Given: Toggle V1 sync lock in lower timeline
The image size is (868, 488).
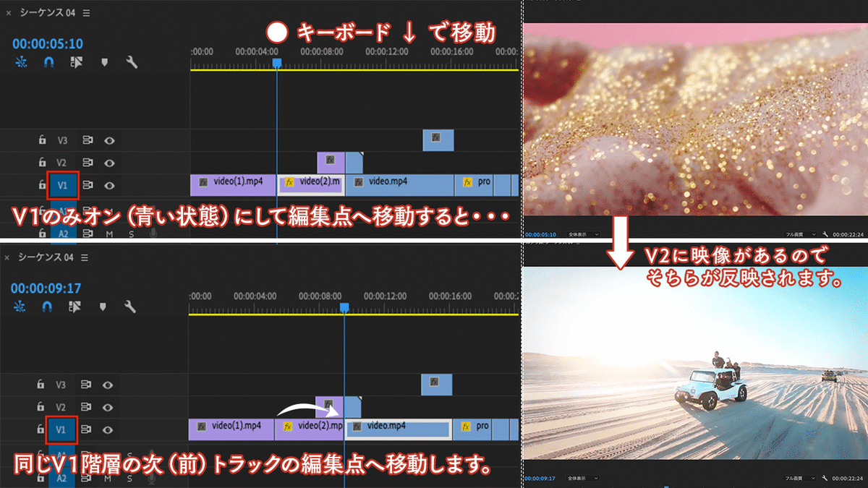Looking at the screenshot, I should coord(88,429).
